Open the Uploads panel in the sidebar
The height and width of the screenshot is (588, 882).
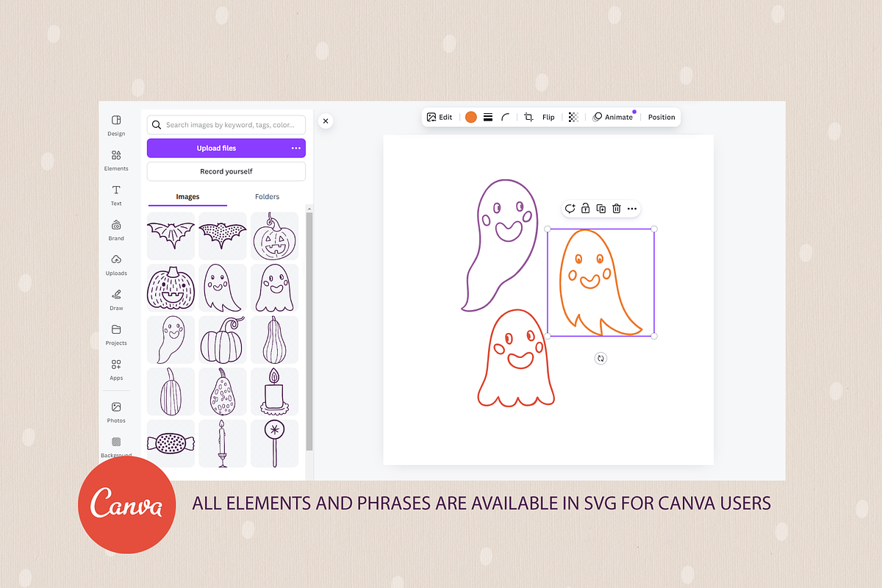pos(116,265)
